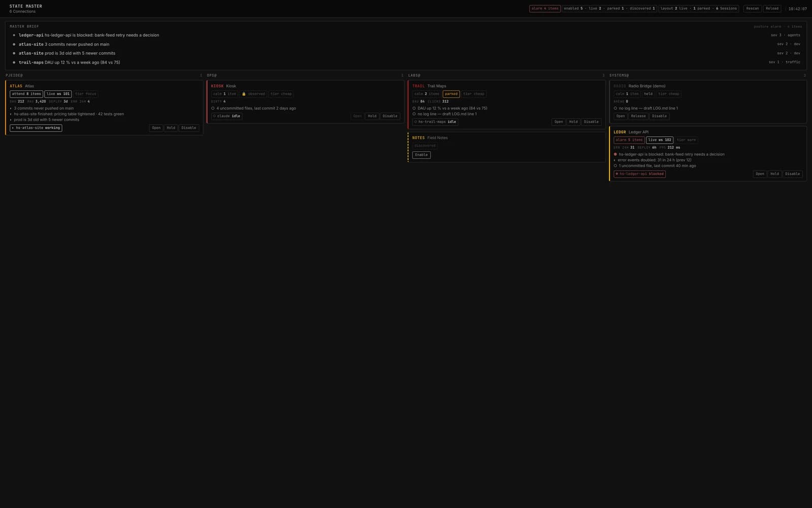Click the live ws 102 badge on Ledger API
812x508 pixels.
(x=660, y=140)
